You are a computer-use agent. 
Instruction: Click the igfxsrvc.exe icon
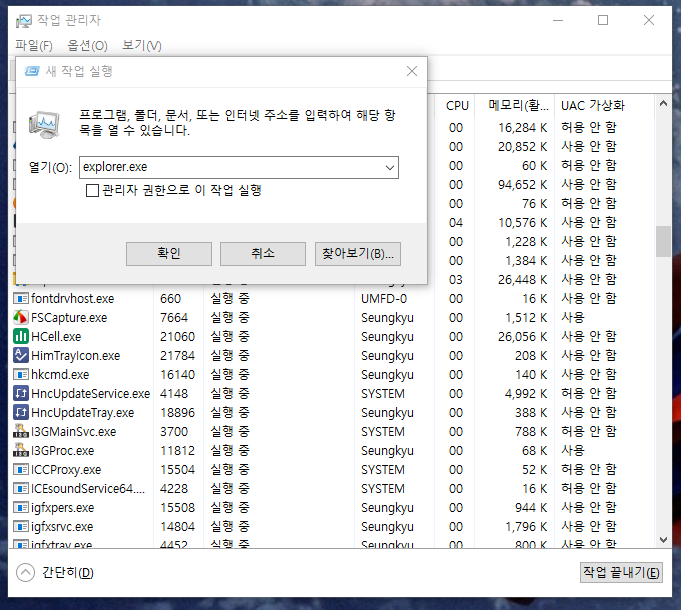coord(20,526)
